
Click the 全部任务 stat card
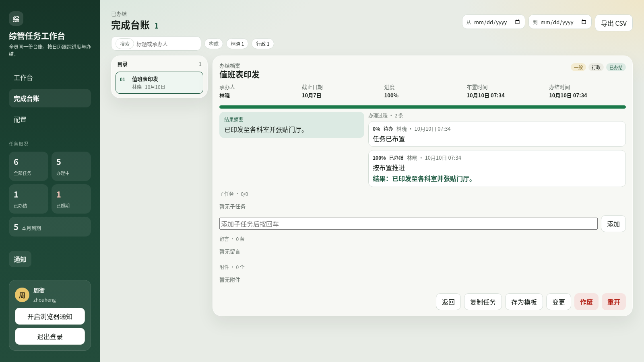(x=29, y=166)
